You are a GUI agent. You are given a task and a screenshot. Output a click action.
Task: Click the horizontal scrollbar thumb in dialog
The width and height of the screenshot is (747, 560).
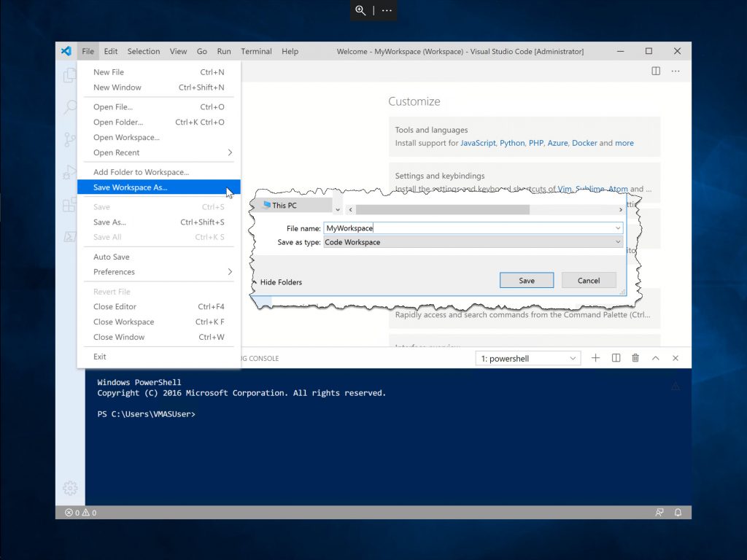coord(443,209)
